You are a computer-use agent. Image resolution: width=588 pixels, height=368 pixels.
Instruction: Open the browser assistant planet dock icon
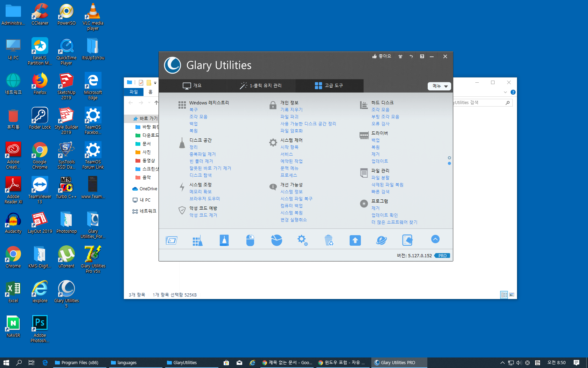(381, 240)
